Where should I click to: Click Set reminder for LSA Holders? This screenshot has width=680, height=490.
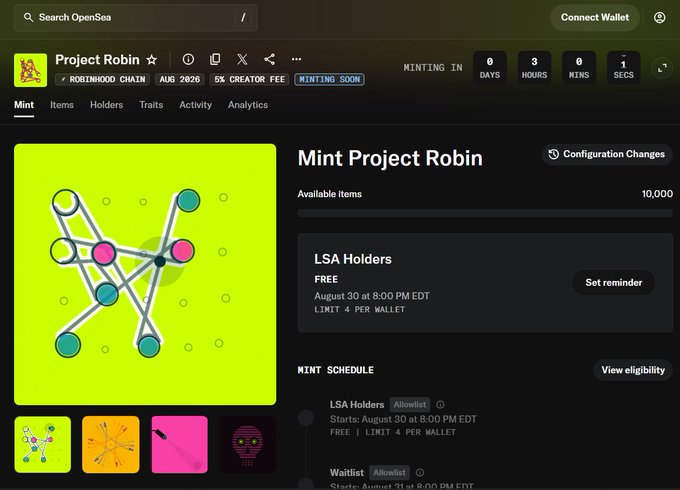pyautogui.click(x=614, y=283)
